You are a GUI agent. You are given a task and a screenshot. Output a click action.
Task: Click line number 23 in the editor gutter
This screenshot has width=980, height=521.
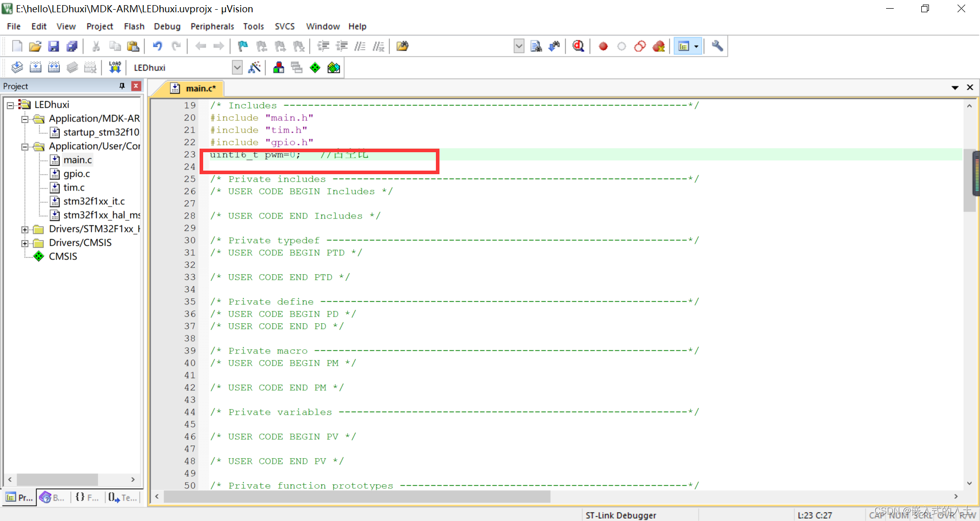pos(190,154)
